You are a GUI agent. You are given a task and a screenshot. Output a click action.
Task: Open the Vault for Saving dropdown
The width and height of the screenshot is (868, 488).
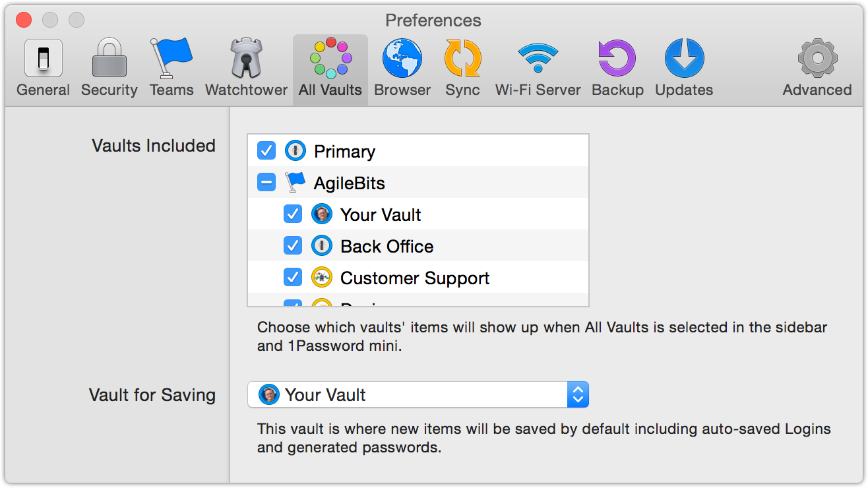point(418,395)
